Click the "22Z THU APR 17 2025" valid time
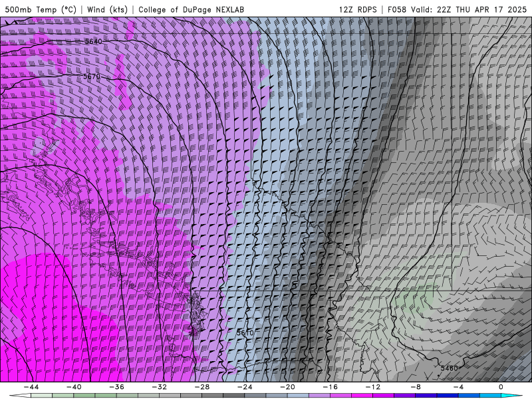Image resolution: width=532 pixels, height=399 pixels. tap(481, 9)
